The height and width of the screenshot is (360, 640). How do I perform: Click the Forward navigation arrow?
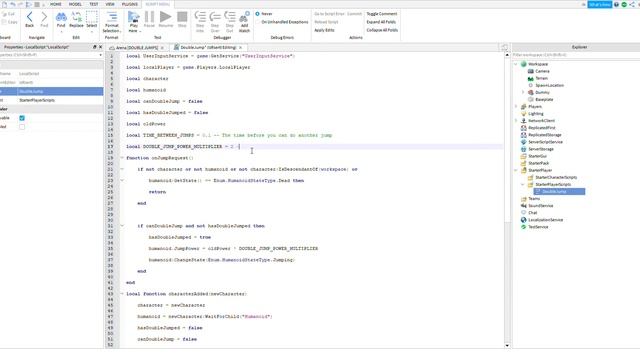click(44, 17)
